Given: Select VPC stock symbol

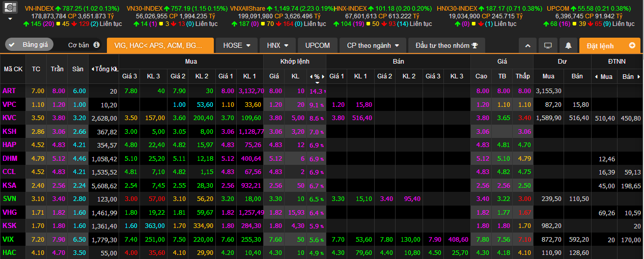Looking at the screenshot, I should point(9,104).
